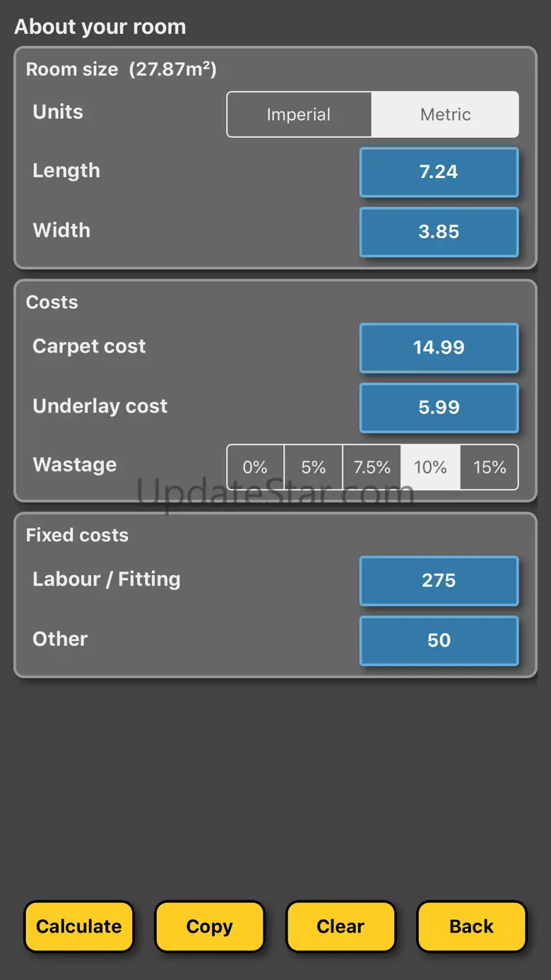Tap the Room size heading
Screen dimensions: 551x980
(121, 69)
